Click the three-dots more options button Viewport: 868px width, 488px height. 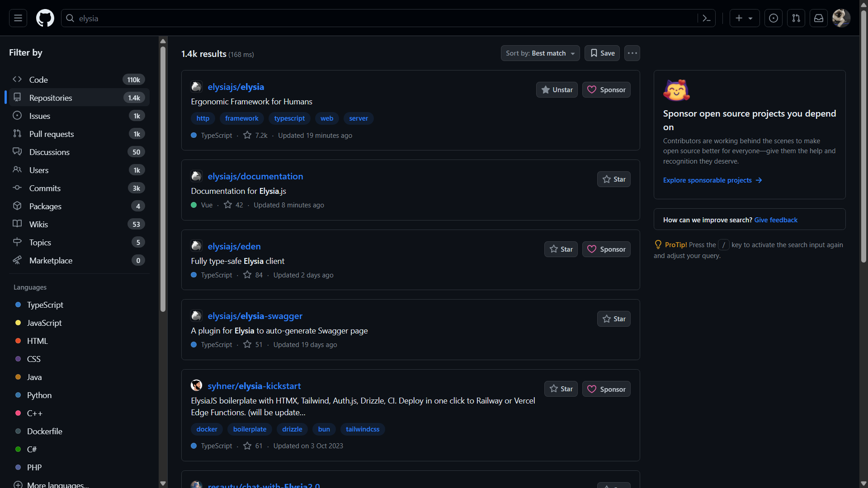(632, 53)
